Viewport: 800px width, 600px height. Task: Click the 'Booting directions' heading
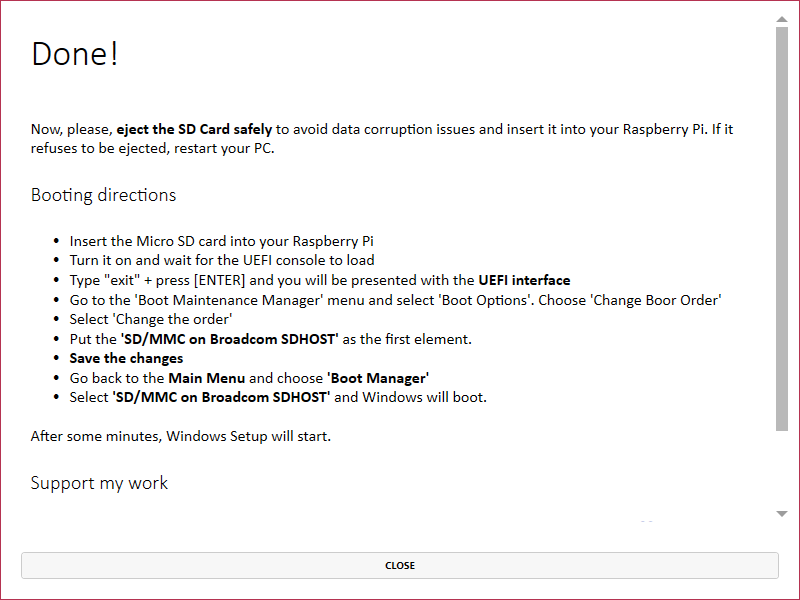click(x=103, y=195)
